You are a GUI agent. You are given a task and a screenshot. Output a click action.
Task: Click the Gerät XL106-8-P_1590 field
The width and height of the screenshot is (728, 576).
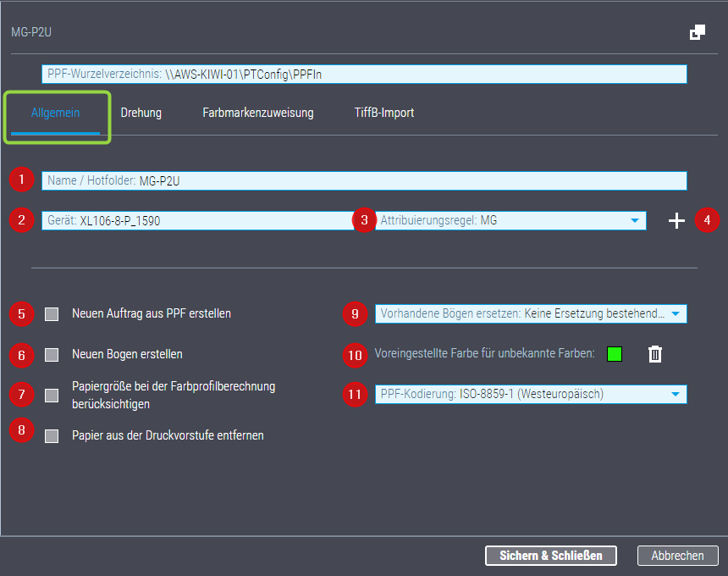coord(195,220)
